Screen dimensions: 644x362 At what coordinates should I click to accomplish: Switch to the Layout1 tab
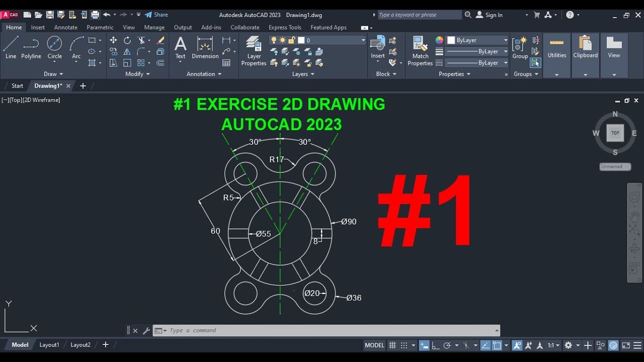coord(49,345)
